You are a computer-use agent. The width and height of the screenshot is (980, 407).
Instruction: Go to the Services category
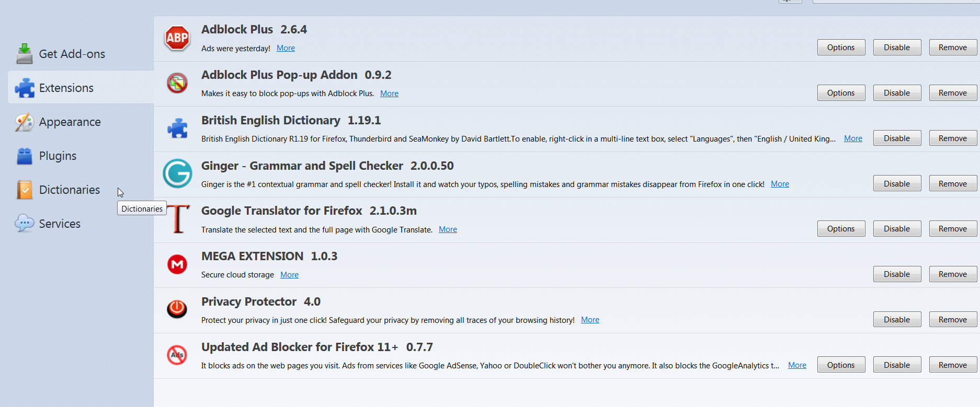(x=60, y=224)
